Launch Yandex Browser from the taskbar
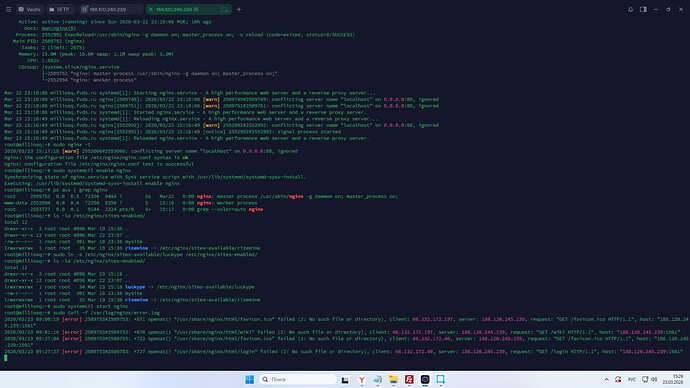 [361, 380]
